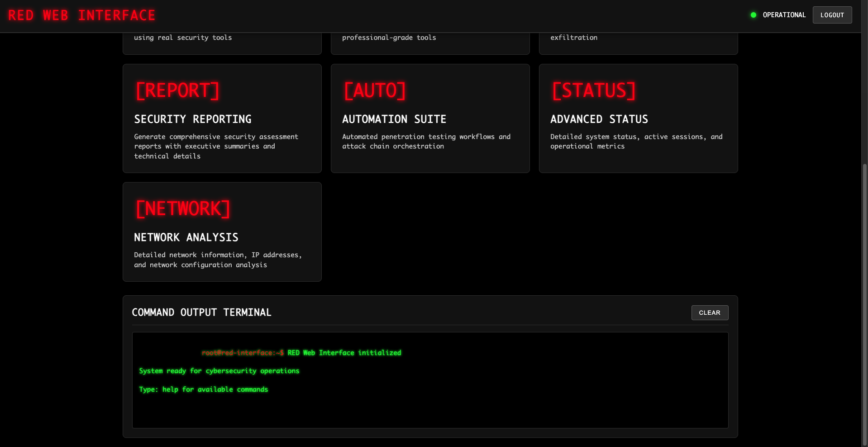Click the card ending 'using real security tools'

tap(222, 43)
